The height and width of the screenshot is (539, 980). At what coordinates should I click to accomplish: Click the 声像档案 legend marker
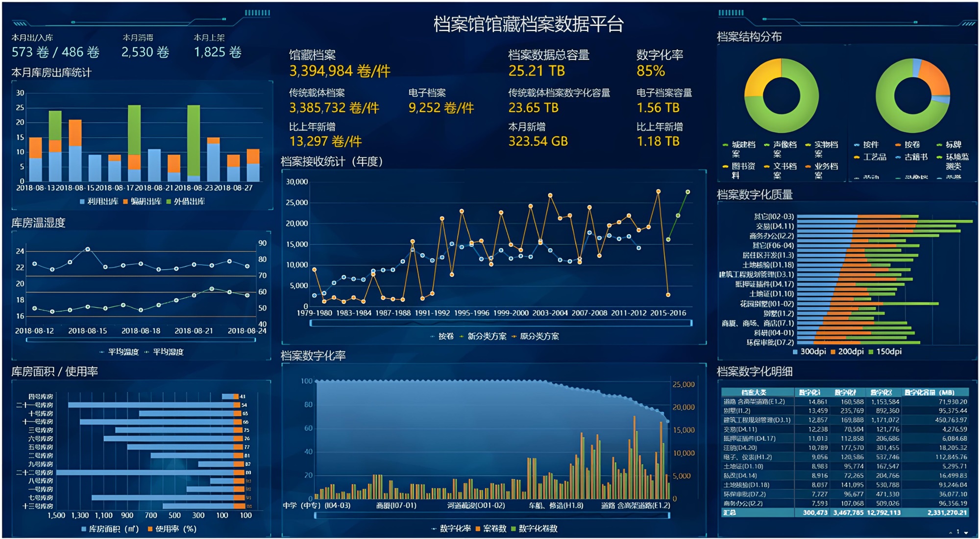(766, 145)
